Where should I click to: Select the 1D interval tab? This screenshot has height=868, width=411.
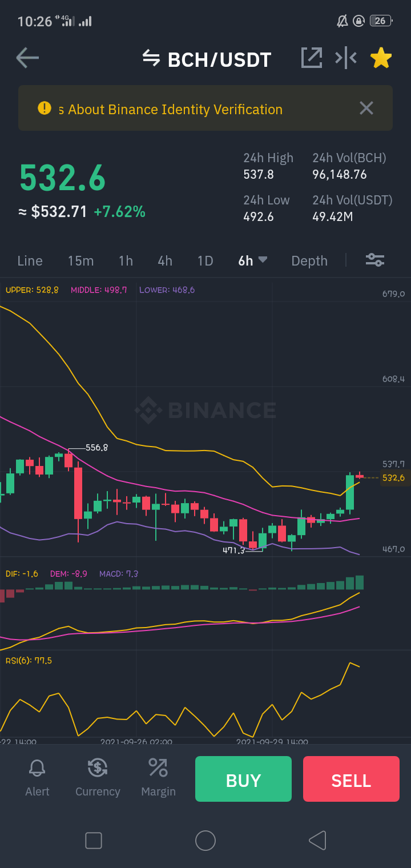click(x=205, y=261)
